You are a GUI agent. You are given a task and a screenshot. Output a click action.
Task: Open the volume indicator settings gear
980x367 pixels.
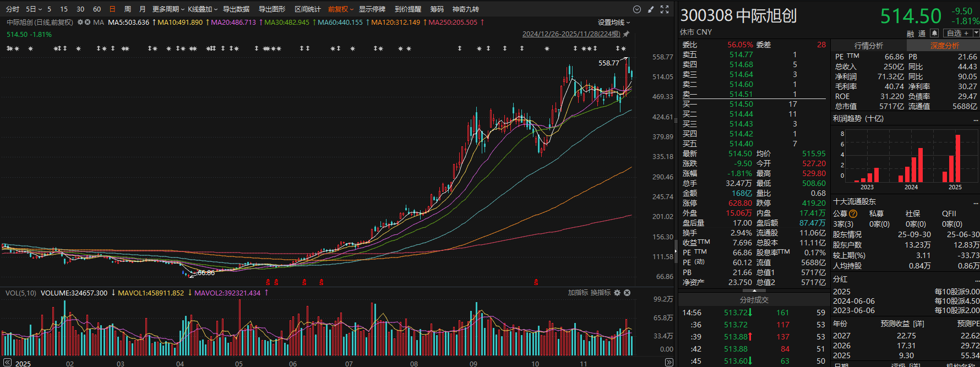click(617, 293)
